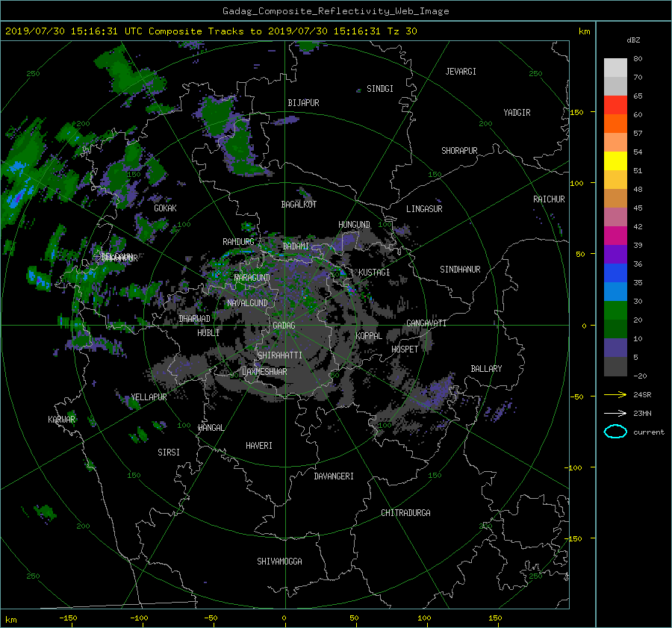Image resolution: width=672 pixels, height=628 pixels.
Task: Click the SINDHANUR city label
Action: click(460, 270)
